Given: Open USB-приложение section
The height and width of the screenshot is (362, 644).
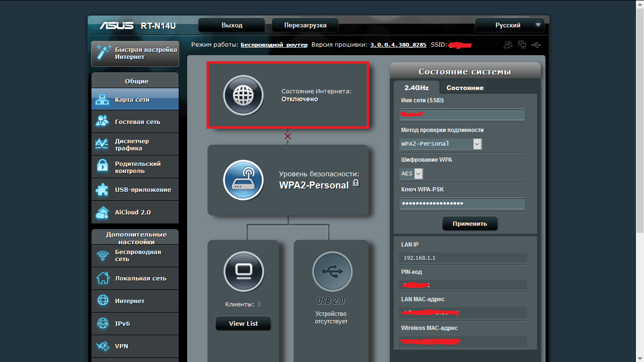Looking at the screenshot, I should (135, 189).
